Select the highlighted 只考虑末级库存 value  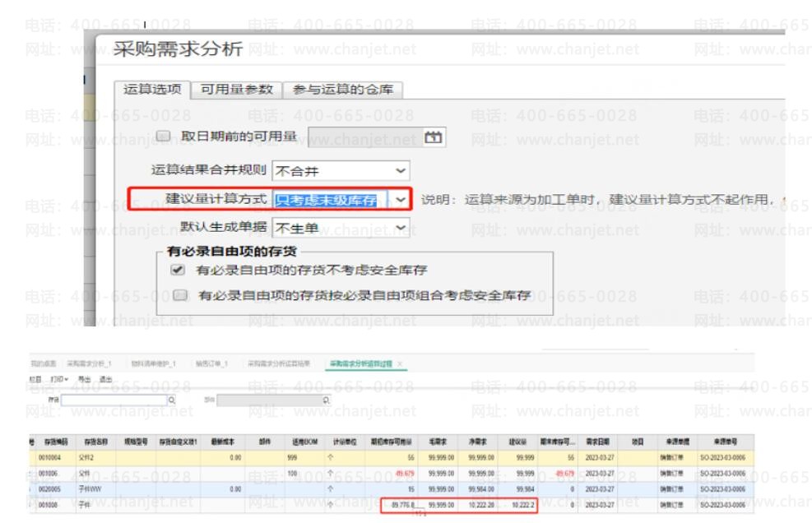pyautogui.click(x=327, y=200)
